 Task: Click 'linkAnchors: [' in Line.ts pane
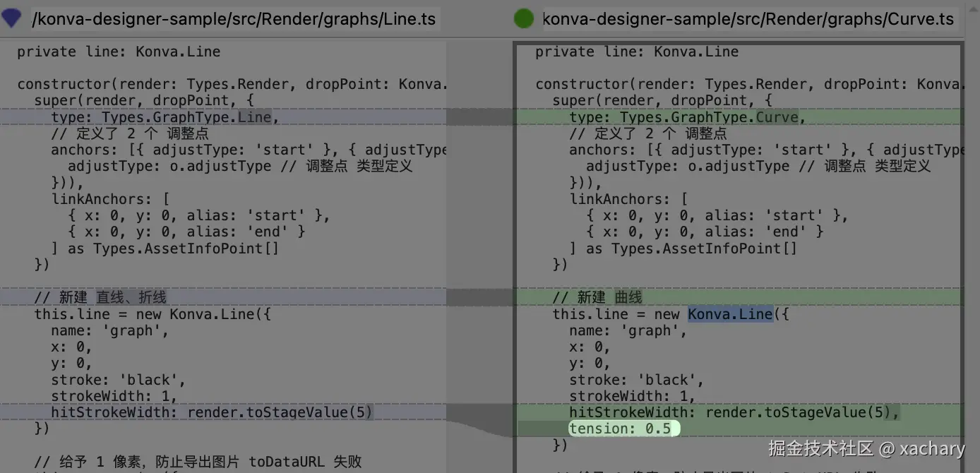(x=110, y=199)
